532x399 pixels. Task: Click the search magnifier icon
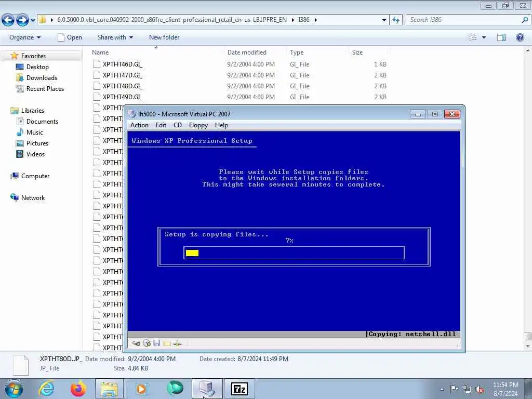[525, 20]
